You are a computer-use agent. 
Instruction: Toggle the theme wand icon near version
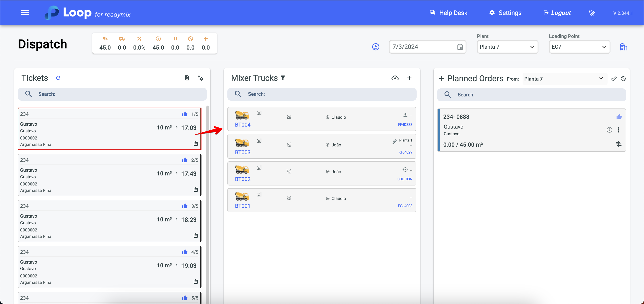coord(592,13)
